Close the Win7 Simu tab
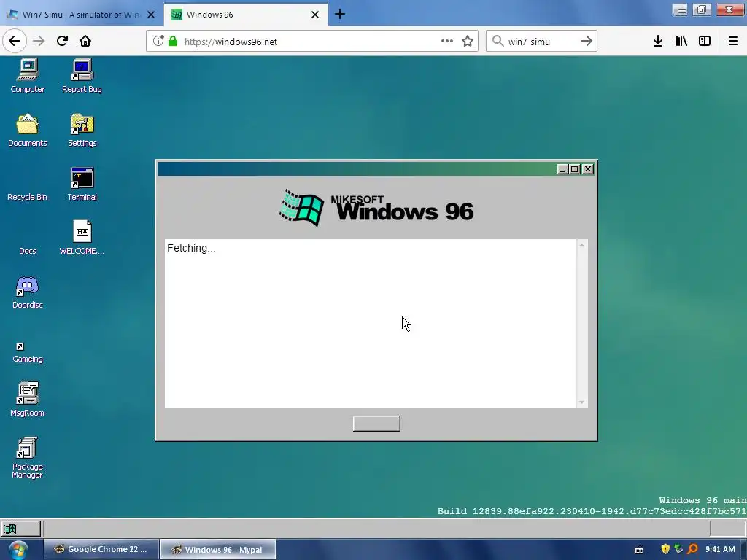The height and width of the screenshot is (560, 747). pyautogui.click(x=151, y=15)
